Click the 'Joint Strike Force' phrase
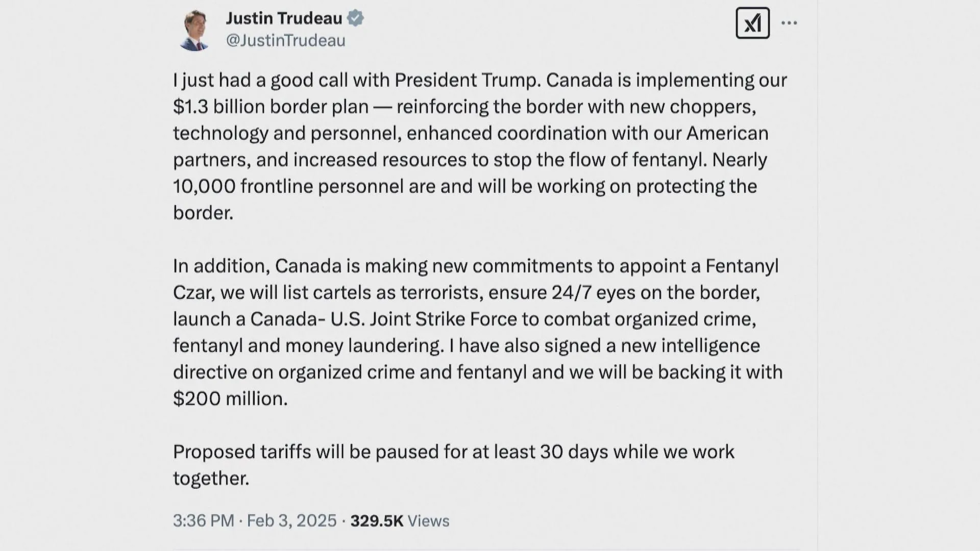Image resolution: width=980 pixels, height=551 pixels. (443, 319)
